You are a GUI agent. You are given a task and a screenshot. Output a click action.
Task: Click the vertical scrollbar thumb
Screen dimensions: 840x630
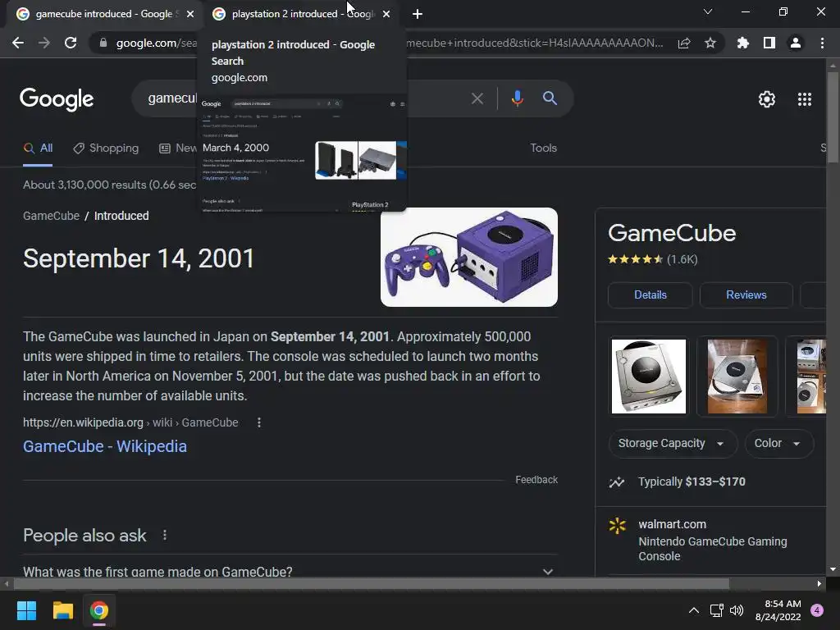coord(832,116)
